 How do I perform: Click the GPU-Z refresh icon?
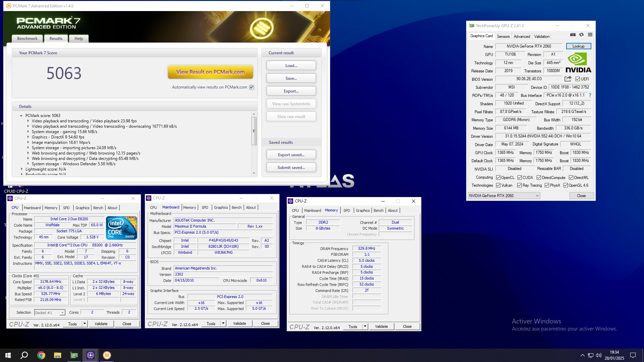coord(582,35)
